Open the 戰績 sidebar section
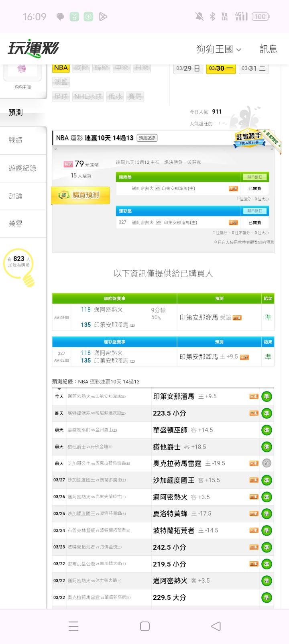 23,140
